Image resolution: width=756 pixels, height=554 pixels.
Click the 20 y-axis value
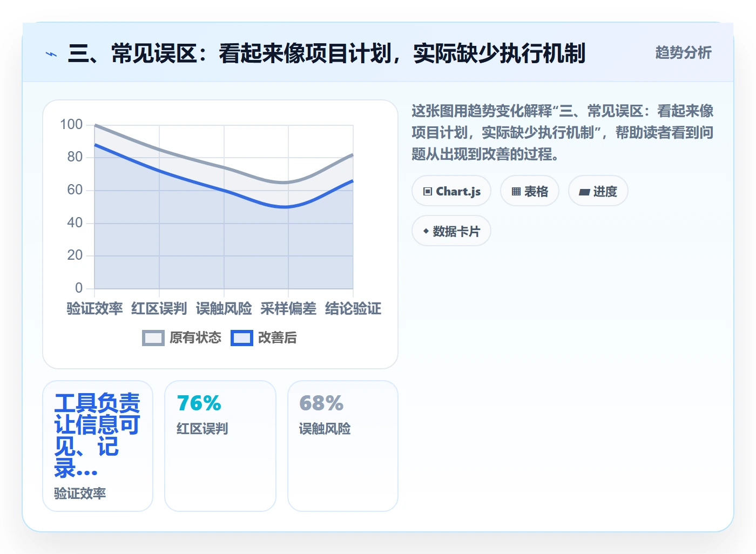(x=75, y=255)
